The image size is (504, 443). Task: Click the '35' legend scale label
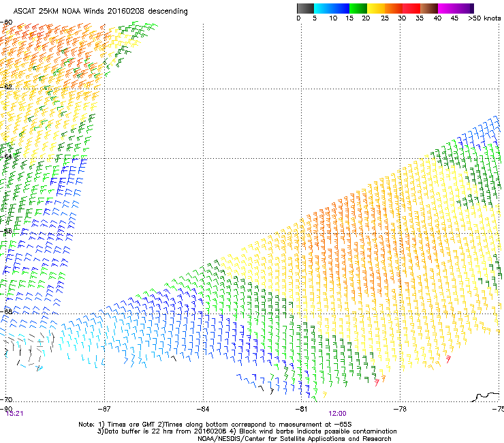tap(420, 18)
